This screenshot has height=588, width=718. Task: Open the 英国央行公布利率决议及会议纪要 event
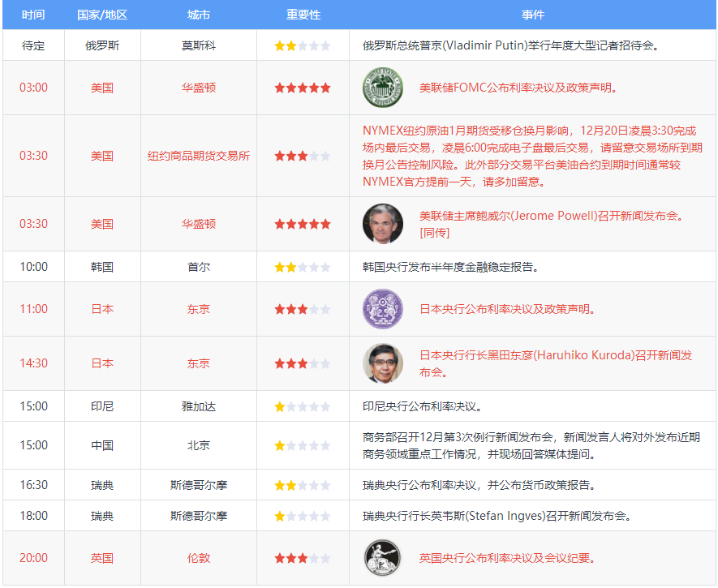[x=507, y=558]
